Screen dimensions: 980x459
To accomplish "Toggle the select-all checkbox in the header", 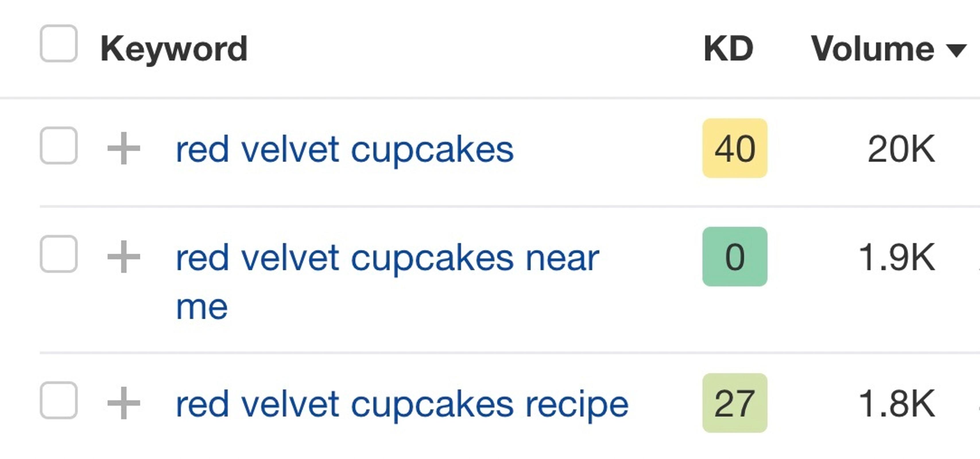I will pyautogui.click(x=59, y=43).
